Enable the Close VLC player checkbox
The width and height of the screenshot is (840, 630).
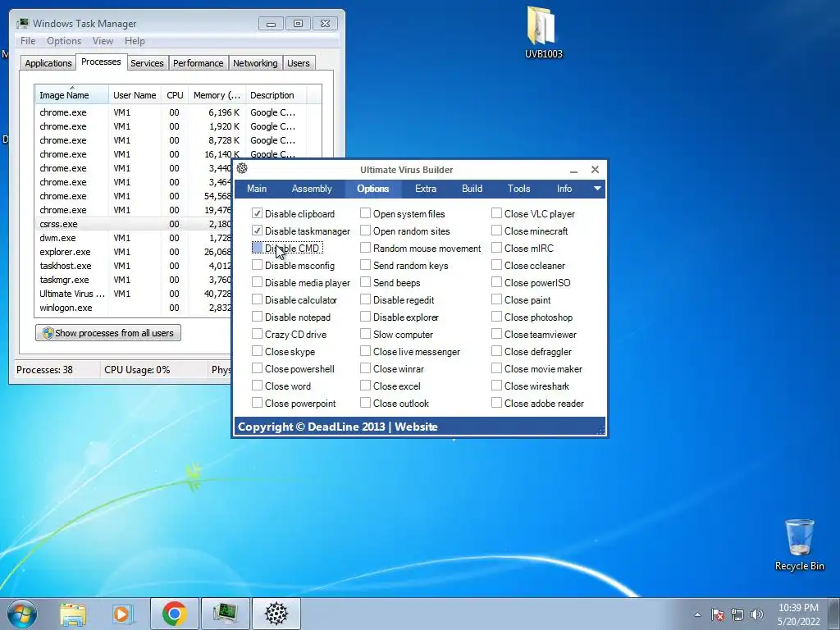pyautogui.click(x=496, y=213)
